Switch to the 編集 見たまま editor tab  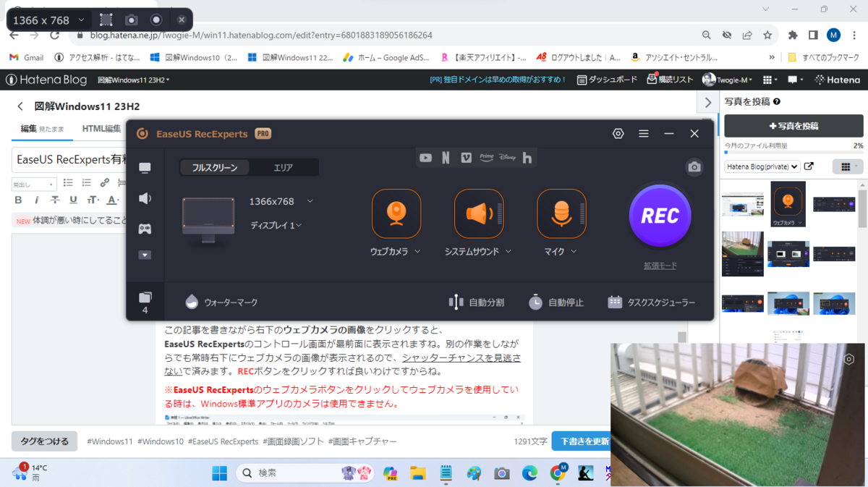click(x=42, y=129)
